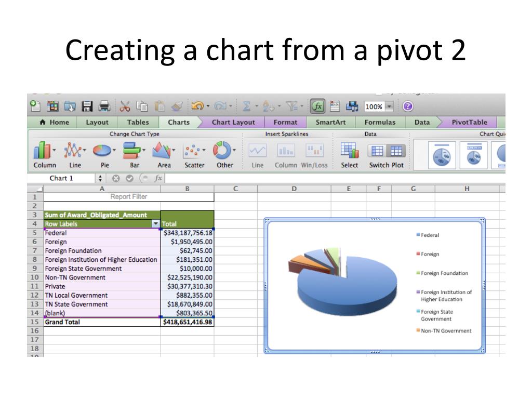This screenshot has width=532, height=399.
Task: Switch to the Tables tab
Action: [138, 122]
